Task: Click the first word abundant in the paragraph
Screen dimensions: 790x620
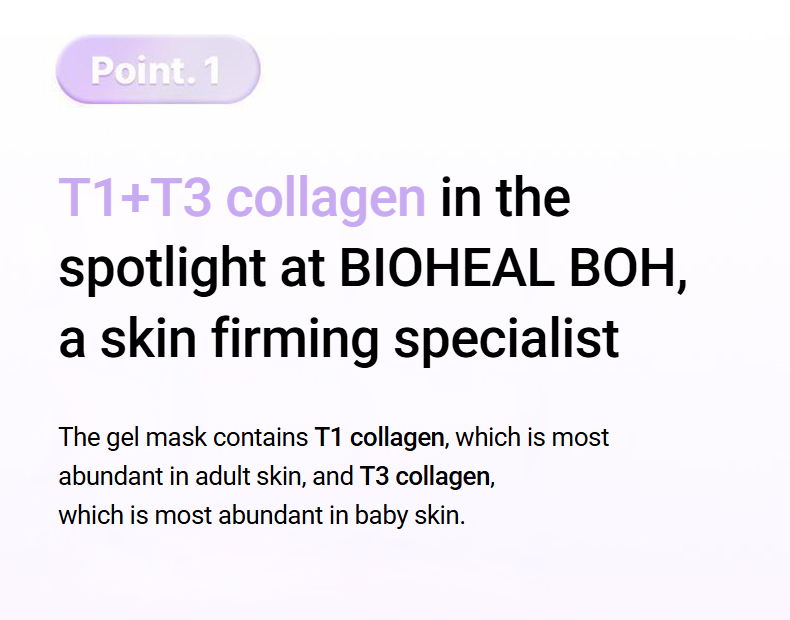Action: (110, 476)
